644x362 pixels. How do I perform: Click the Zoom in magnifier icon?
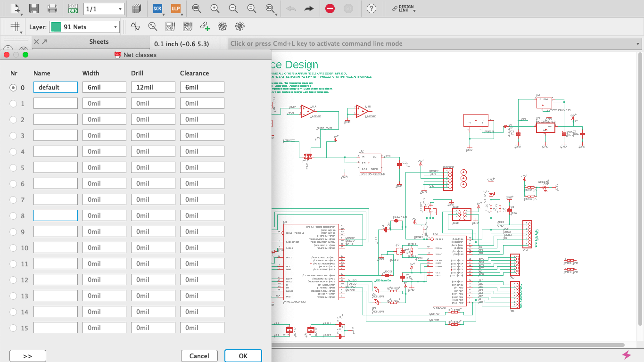(x=215, y=8)
